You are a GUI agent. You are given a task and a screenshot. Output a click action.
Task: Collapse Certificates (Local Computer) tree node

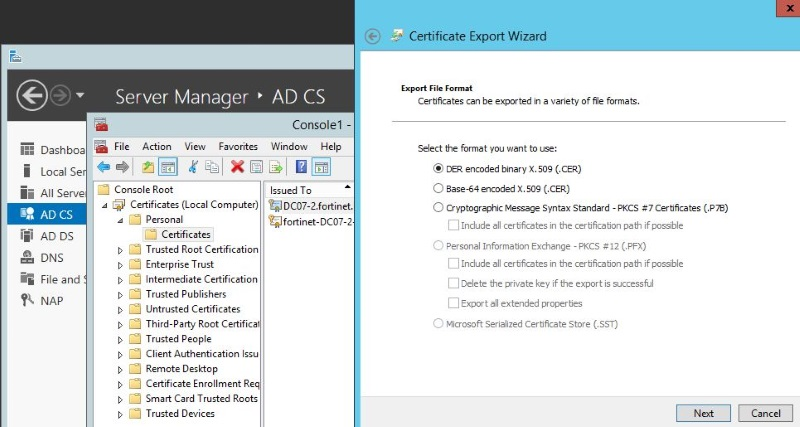coord(105,205)
